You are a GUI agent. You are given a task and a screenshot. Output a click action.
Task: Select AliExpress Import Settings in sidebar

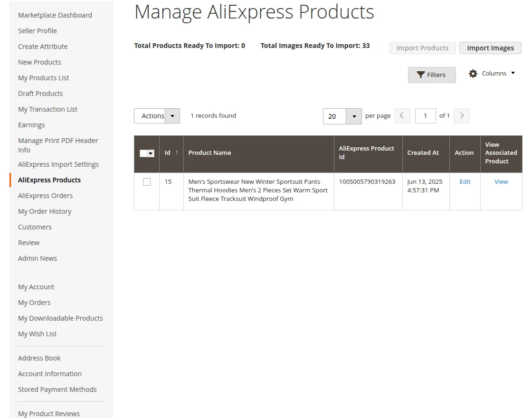click(58, 164)
